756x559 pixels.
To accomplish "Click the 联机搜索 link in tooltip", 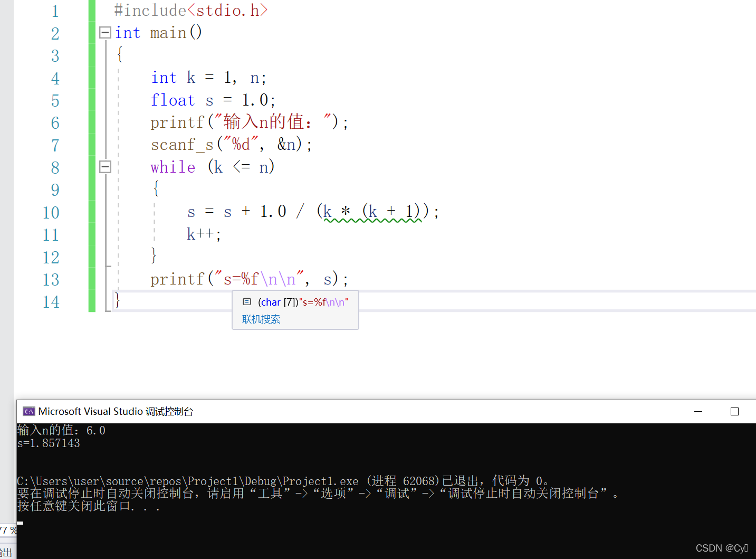I will [x=261, y=319].
